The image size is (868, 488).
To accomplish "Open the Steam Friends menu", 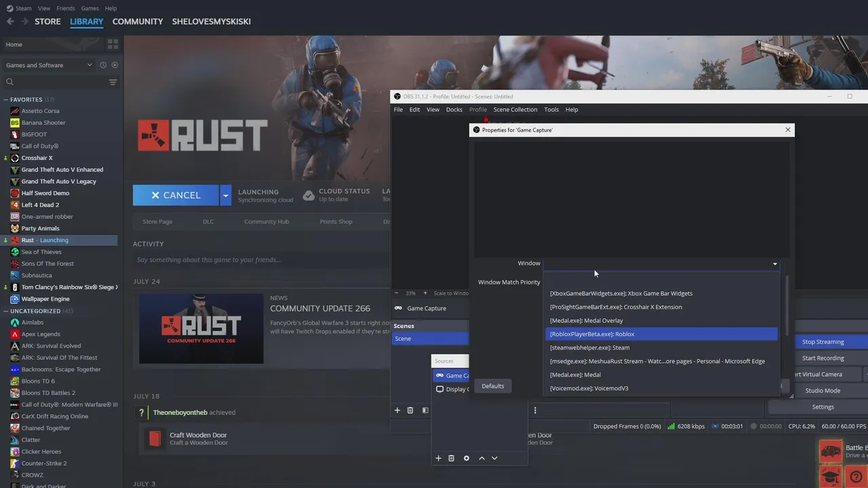I will (66, 8).
